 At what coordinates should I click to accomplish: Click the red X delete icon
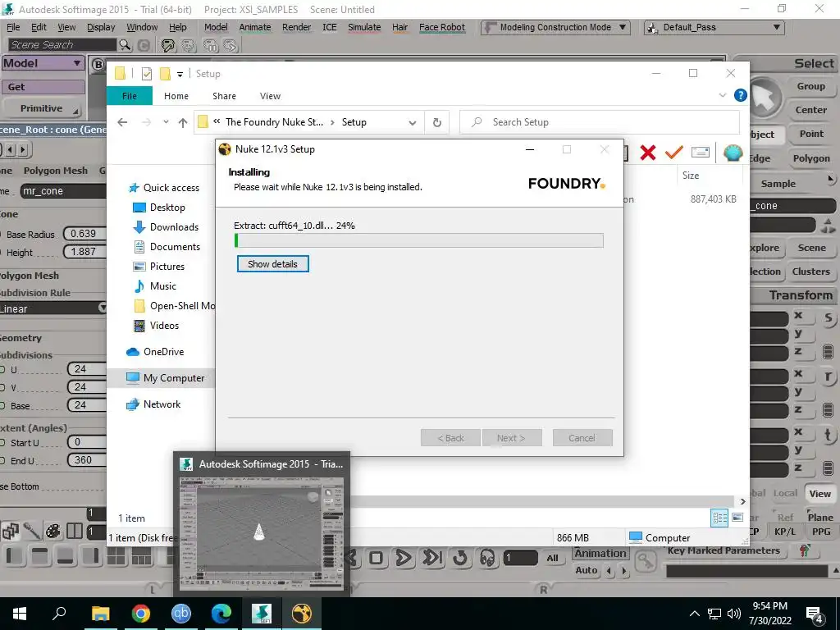click(648, 153)
